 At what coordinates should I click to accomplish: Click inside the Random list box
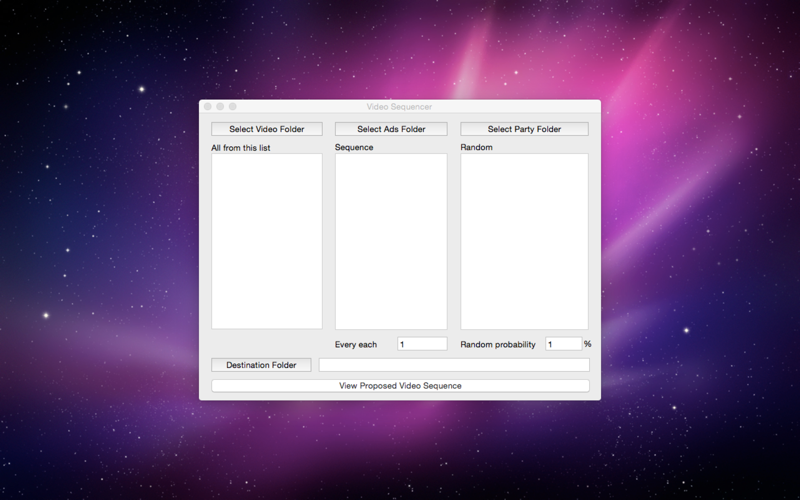click(524, 241)
